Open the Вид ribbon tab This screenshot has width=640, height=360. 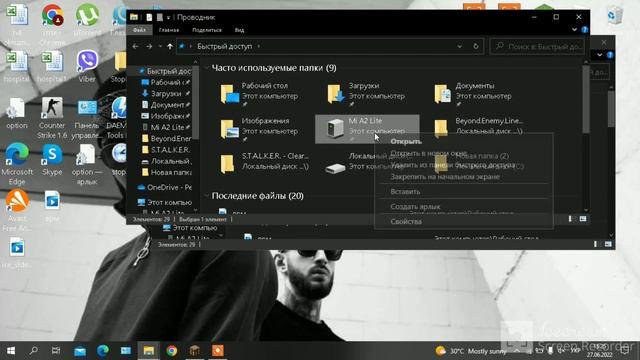point(239,30)
